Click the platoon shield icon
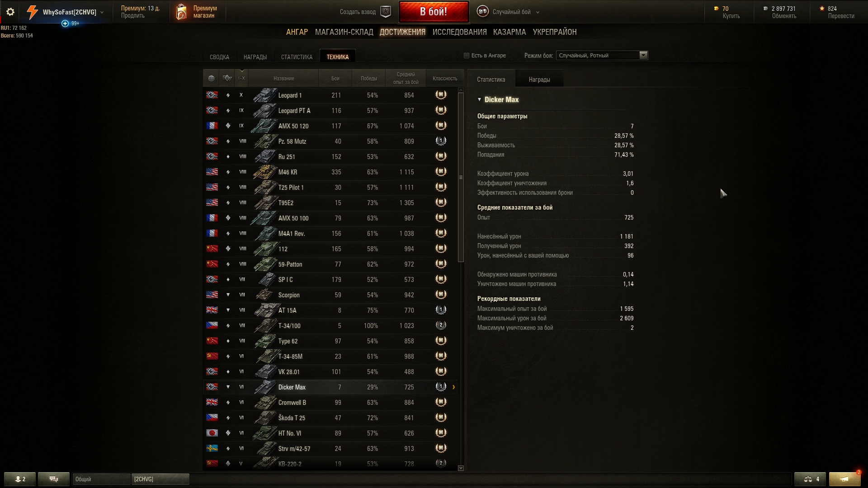Screen dimensions: 868x488 [386, 12]
